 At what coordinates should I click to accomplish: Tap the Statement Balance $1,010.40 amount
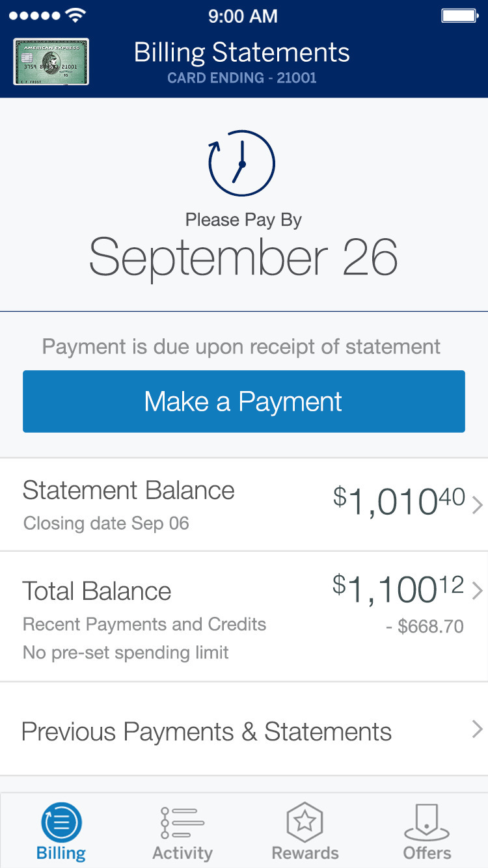point(398,502)
